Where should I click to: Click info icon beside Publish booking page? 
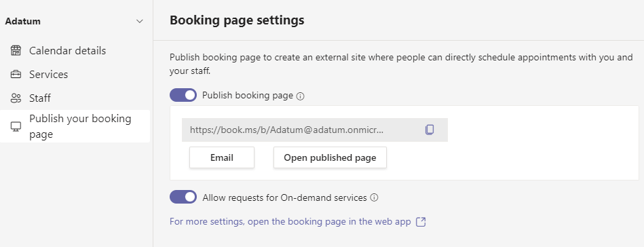click(x=300, y=96)
